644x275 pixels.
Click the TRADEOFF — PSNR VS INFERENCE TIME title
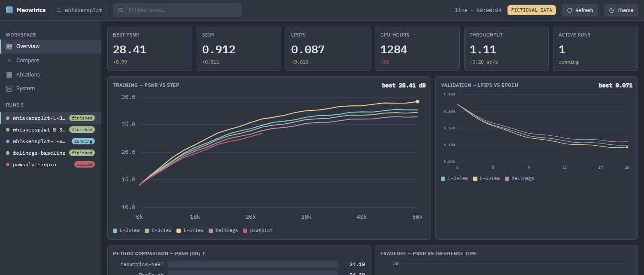[x=428, y=254]
